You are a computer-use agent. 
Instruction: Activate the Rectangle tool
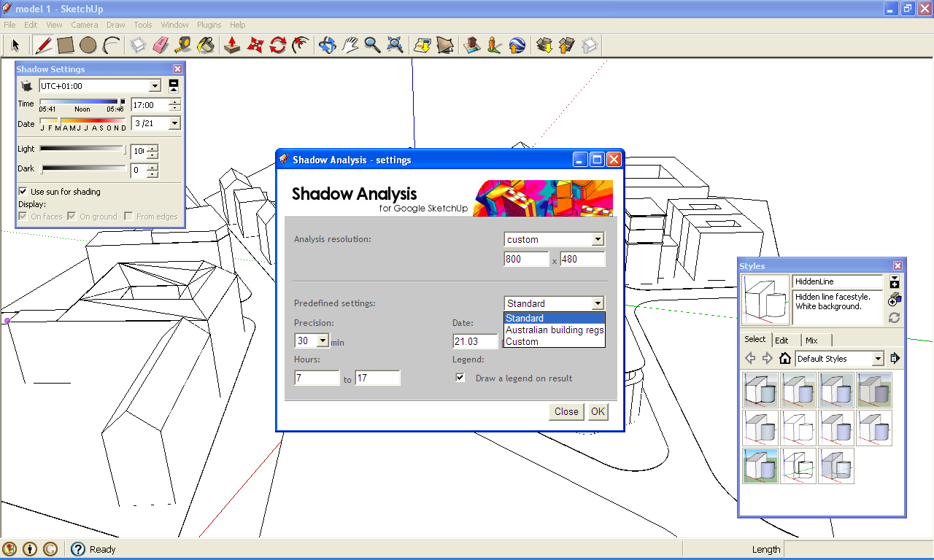pyautogui.click(x=65, y=45)
